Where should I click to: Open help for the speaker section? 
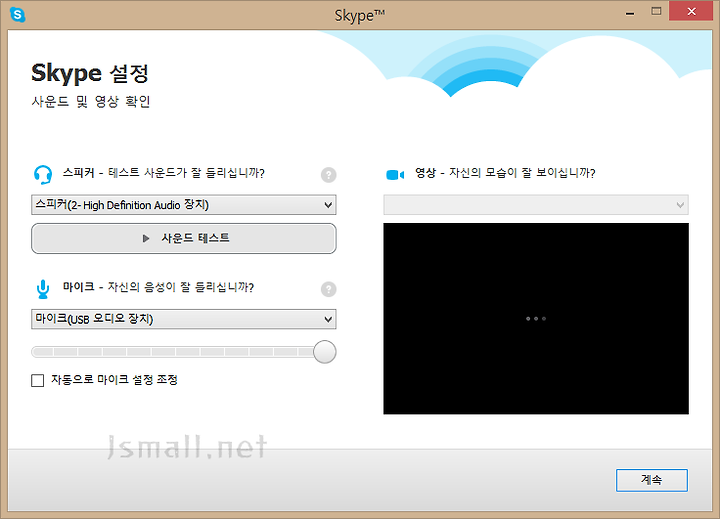click(328, 175)
